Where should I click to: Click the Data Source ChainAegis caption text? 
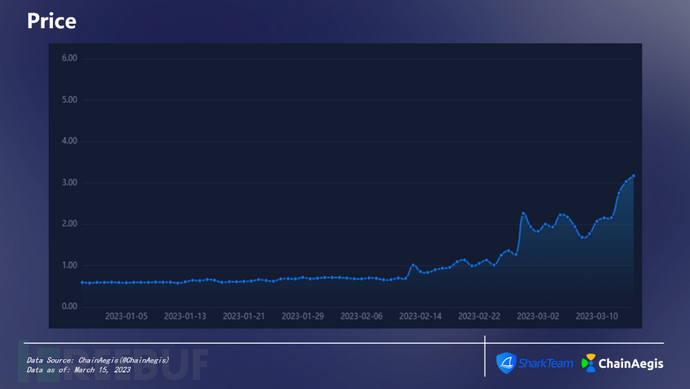click(98, 360)
